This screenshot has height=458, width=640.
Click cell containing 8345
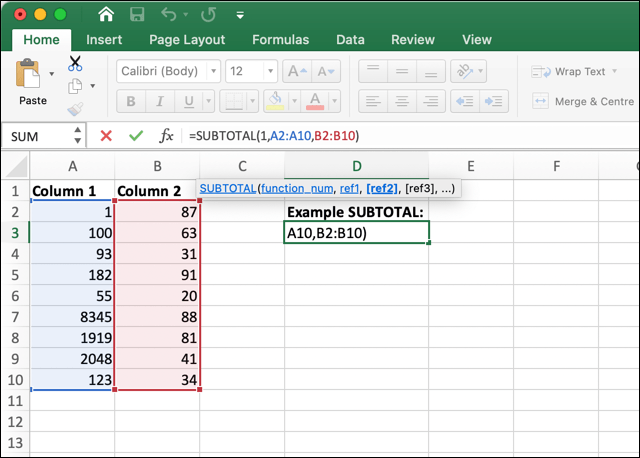[72, 317]
